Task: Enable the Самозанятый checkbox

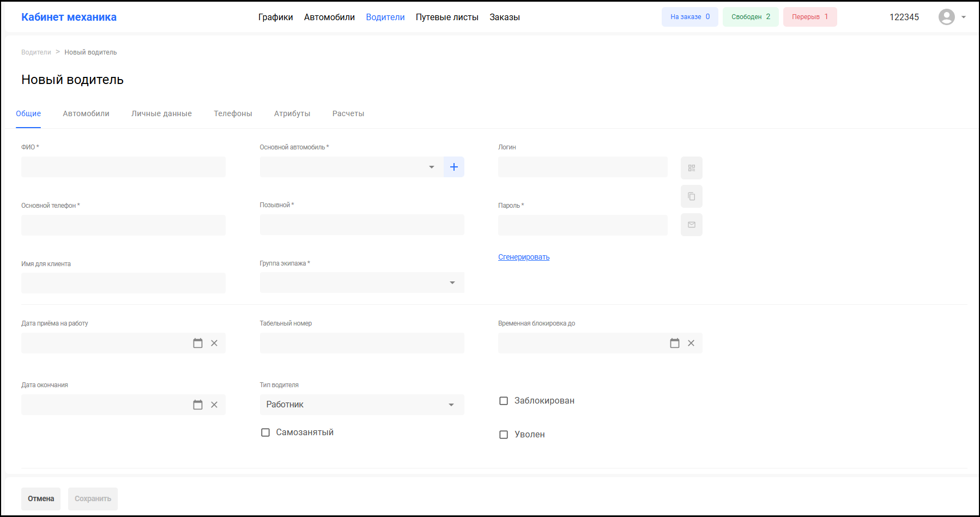Action: (x=265, y=432)
